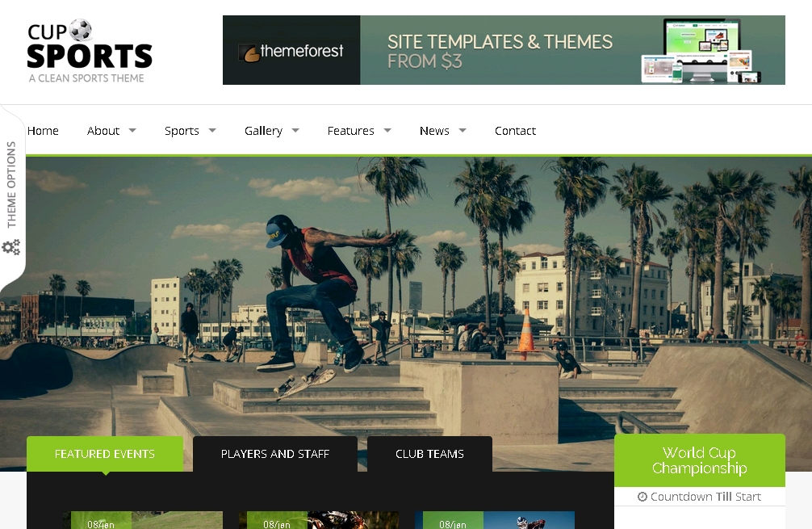Open the vertical Theme Options label

point(11,184)
